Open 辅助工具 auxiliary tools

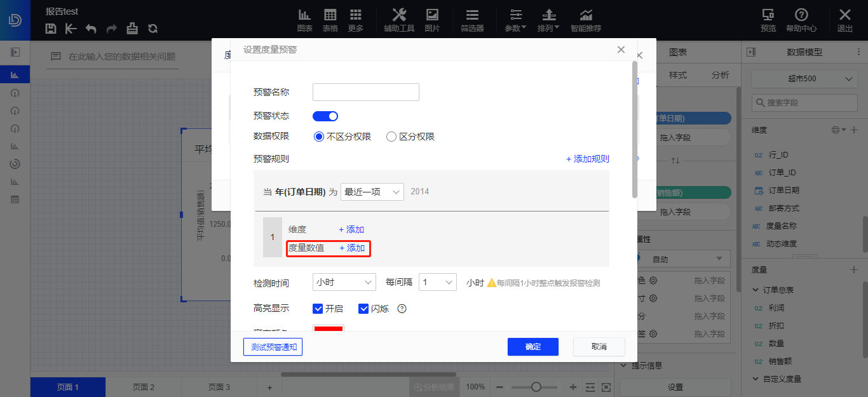[399, 20]
